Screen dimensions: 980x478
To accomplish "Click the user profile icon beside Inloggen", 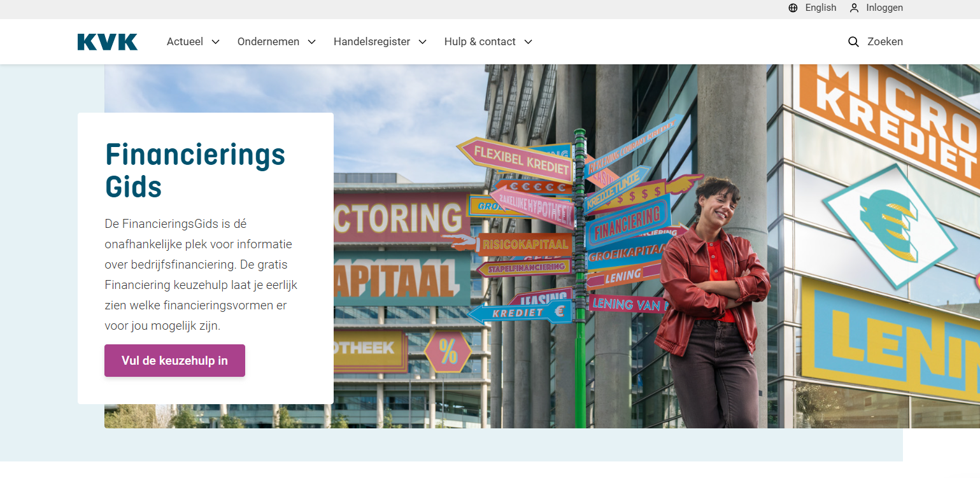I will 855,8.
